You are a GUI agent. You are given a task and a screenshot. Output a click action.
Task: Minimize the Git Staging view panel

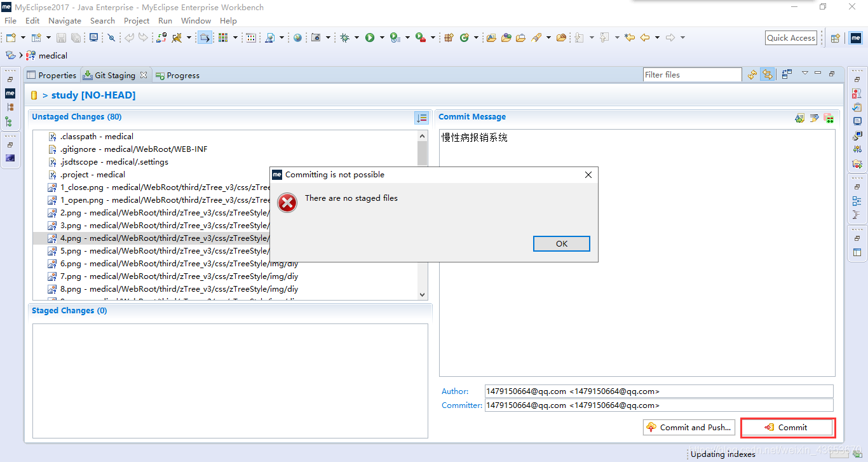(818, 73)
